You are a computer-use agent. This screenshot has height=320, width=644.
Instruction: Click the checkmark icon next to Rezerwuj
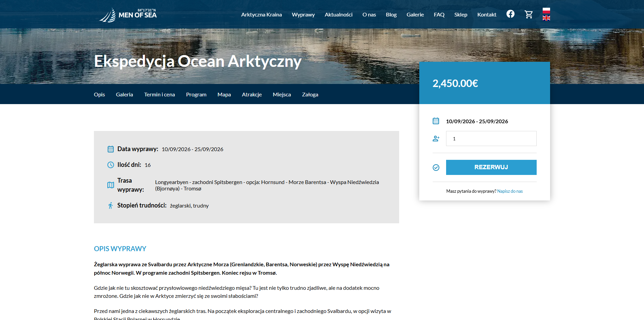pos(436,167)
